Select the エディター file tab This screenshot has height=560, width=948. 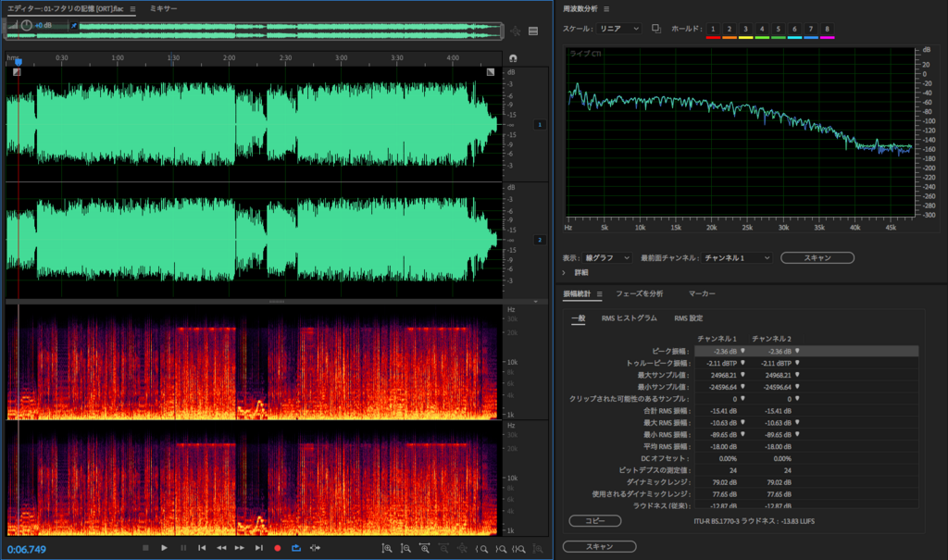point(66,8)
